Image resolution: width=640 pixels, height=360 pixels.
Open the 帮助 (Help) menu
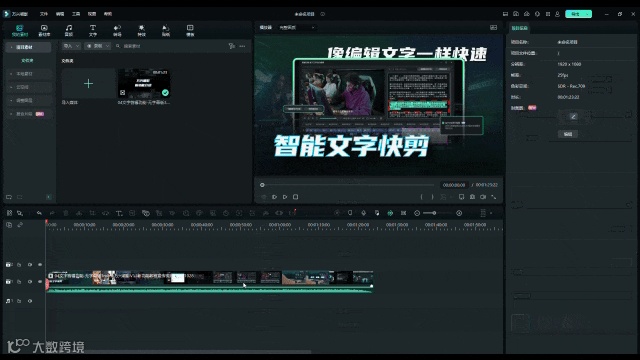[x=108, y=14]
